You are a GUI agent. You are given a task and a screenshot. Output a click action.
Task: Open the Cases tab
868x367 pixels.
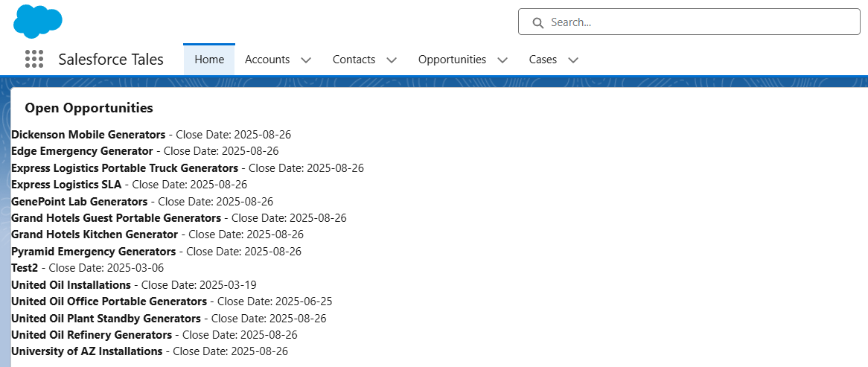(543, 60)
